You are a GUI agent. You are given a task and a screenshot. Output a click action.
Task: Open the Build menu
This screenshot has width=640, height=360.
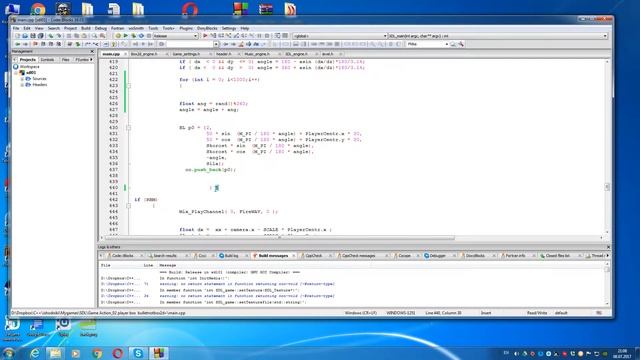pos(86,28)
